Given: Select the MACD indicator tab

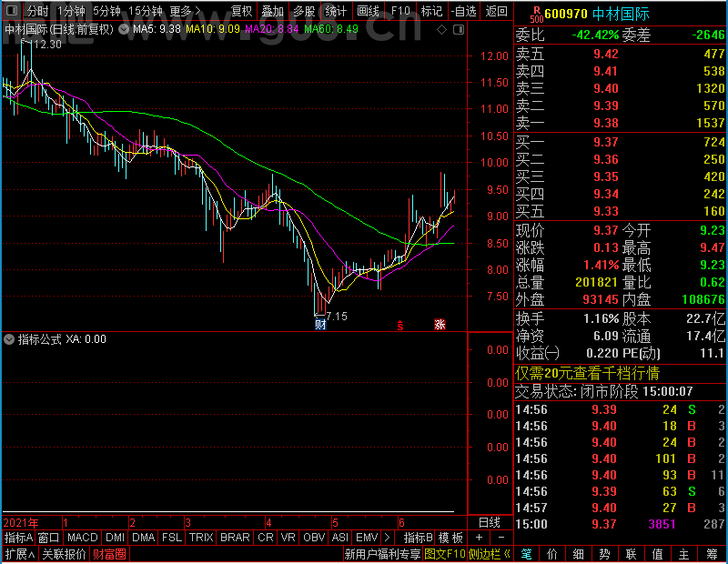Looking at the screenshot, I should tap(82, 538).
